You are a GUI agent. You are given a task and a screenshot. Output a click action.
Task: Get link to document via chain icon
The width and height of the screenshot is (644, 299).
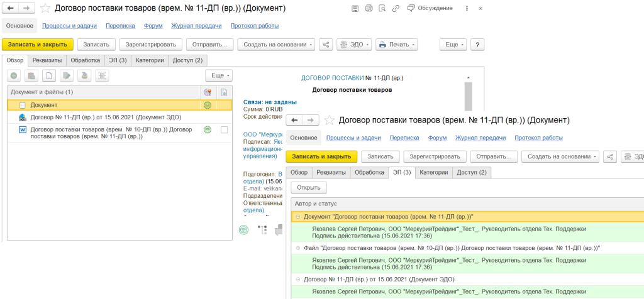(395, 8)
